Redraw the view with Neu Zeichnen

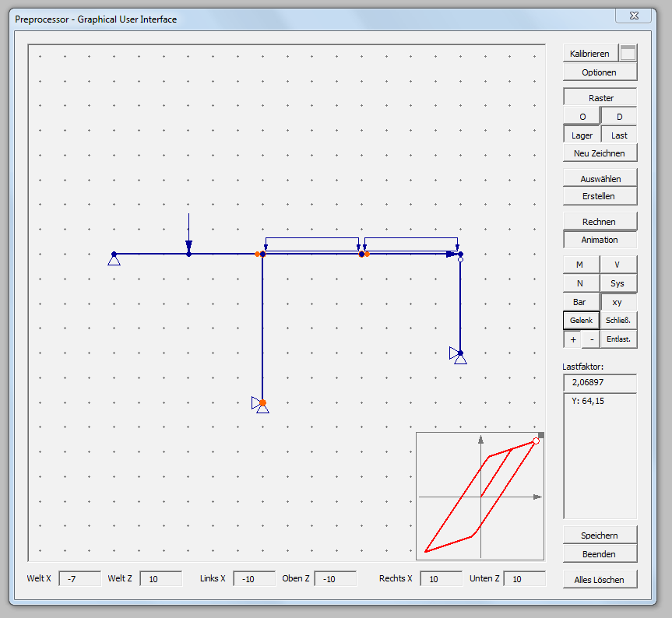[x=600, y=153]
